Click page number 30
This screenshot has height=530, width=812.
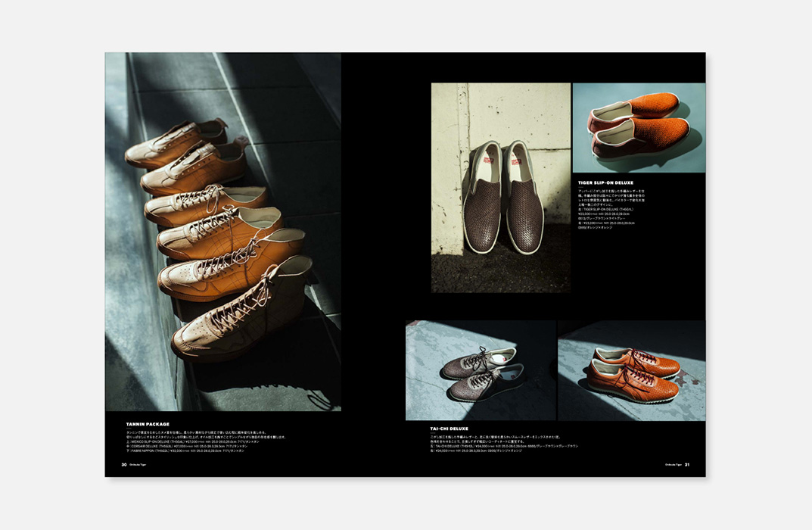point(123,465)
